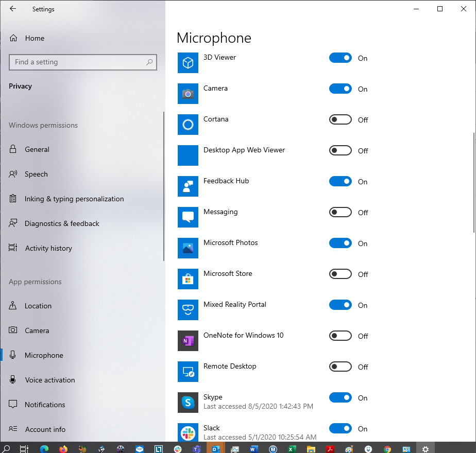
Task: Switch off Microsoft Photos microphone access
Action: tap(341, 243)
